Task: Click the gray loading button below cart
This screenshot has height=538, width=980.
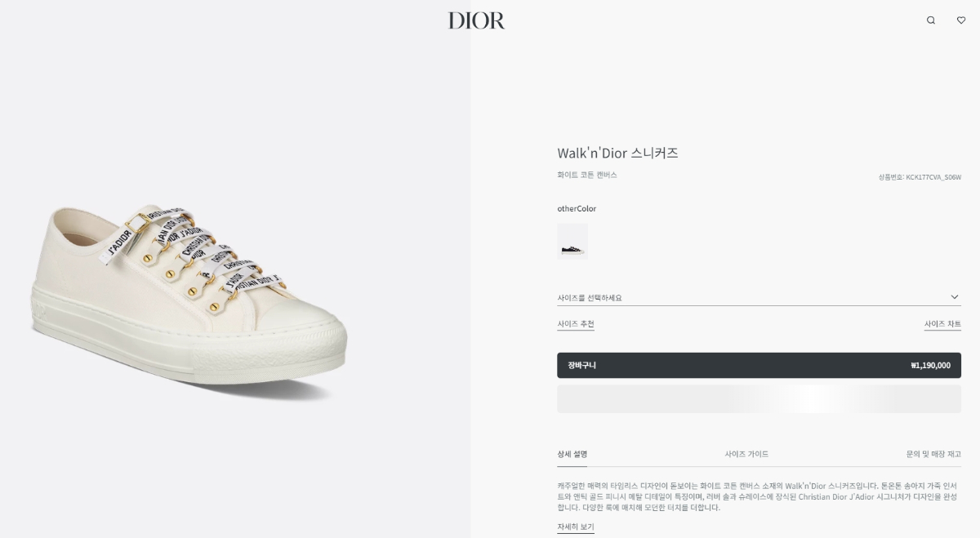Action: (759, 399)
